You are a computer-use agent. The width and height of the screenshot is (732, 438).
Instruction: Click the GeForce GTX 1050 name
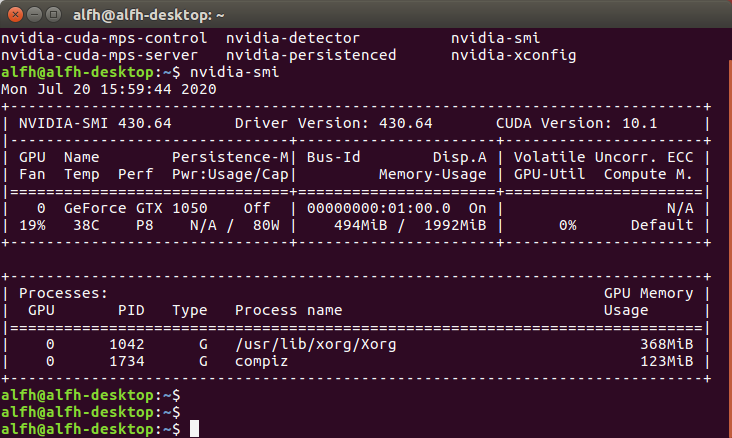(x=135, y=208)
